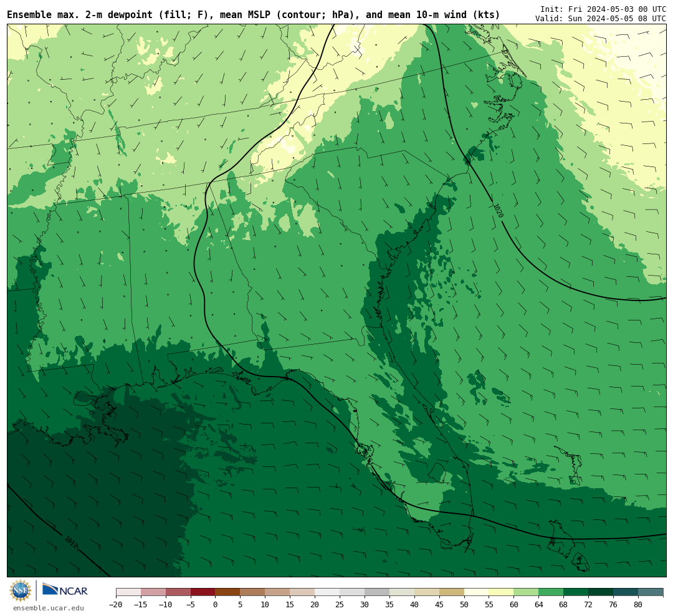Screen dimensions: 673x616
Task: Click the 0 label on the colorbar
Action: 216,604
